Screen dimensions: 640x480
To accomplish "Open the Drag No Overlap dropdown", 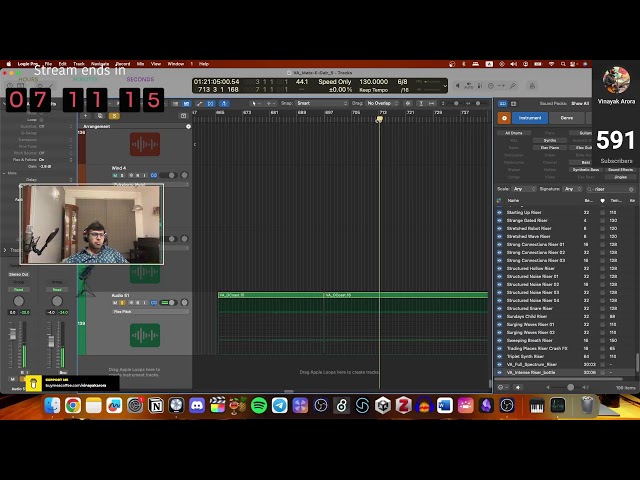I will click(x=382, y=103).
